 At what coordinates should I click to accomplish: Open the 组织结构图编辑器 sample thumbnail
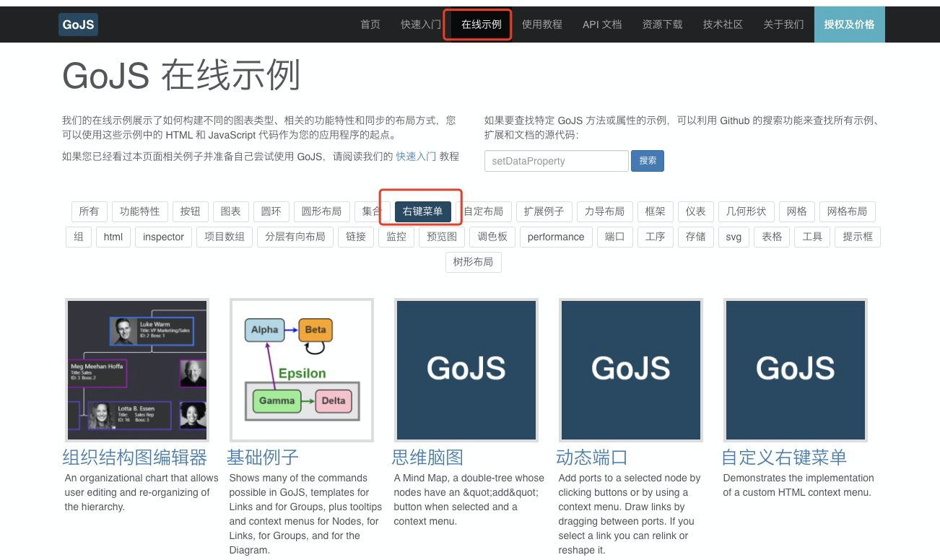[x=137, y=369]
